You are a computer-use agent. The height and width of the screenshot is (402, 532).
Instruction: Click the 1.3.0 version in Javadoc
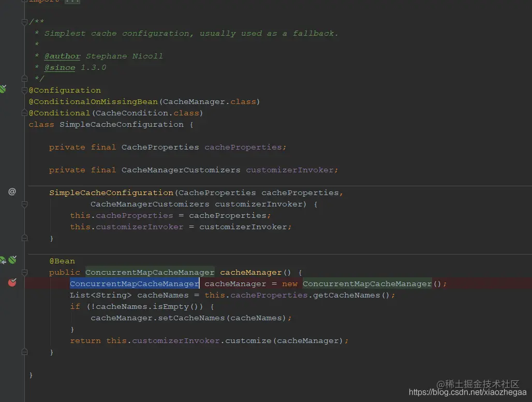click(94, 67)
